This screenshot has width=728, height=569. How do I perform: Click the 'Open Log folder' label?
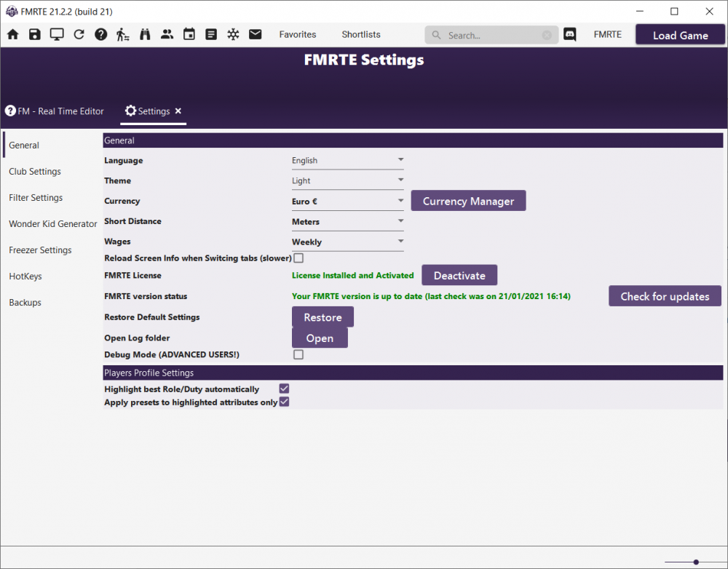pyautogui.click(x=137, y=338)
